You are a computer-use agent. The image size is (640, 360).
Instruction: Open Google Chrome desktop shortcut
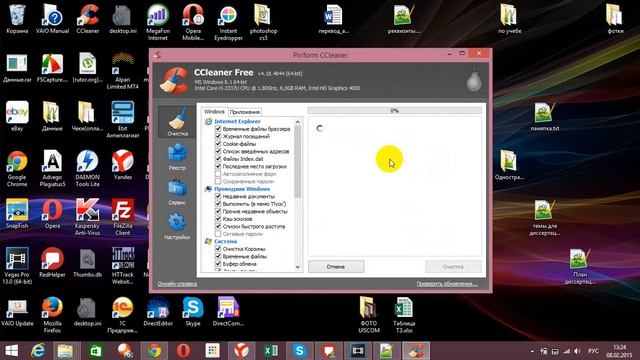17,169
